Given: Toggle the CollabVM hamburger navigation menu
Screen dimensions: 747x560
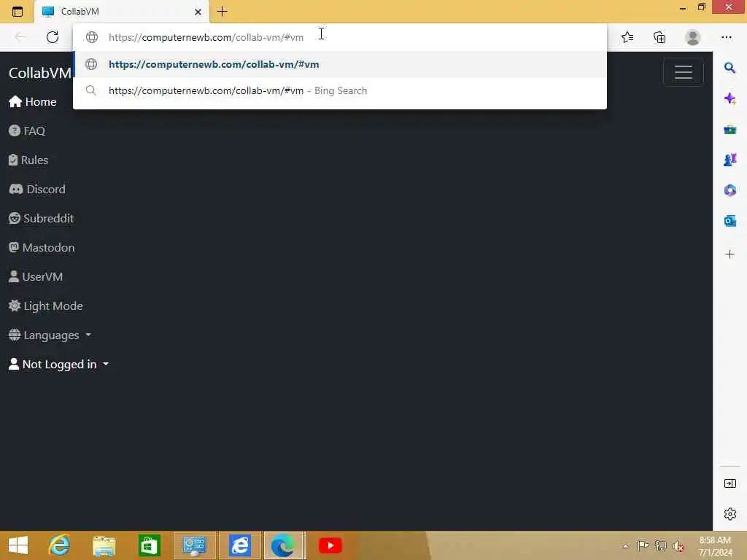Looking at the screenshot, I should [683, 72].
